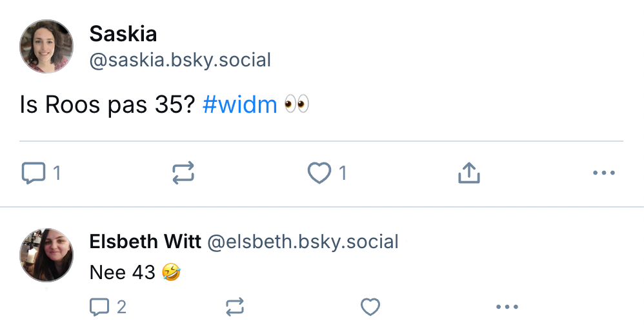Share Saskia's post
This screenshot has width=644, height=330.
click(x=469, y=173)
